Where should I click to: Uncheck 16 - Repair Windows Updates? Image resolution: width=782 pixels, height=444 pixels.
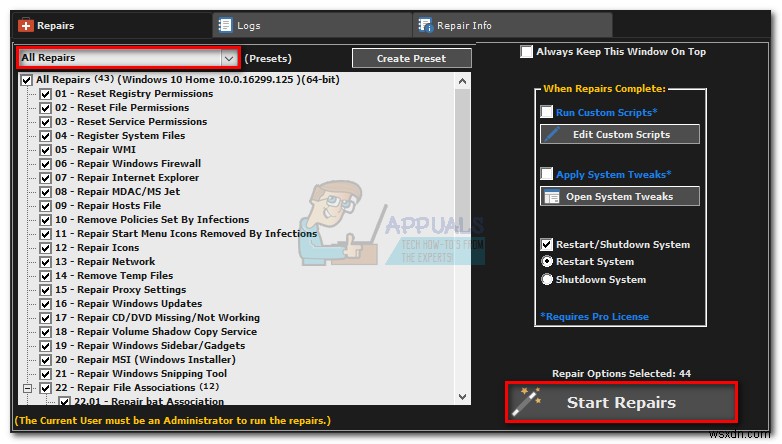point(45,304)
